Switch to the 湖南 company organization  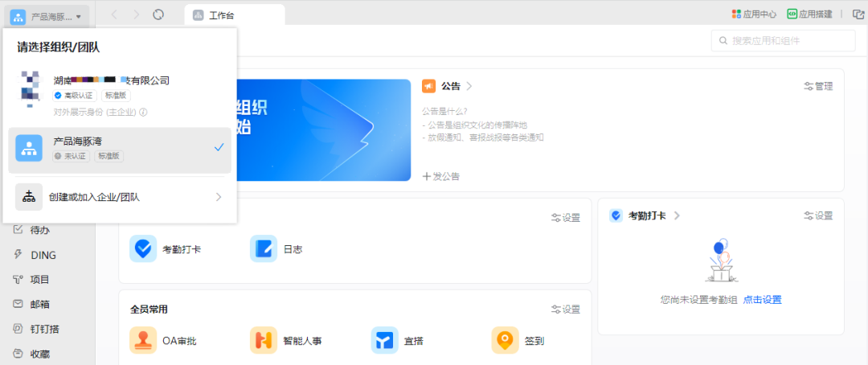[x=120, y=88]
